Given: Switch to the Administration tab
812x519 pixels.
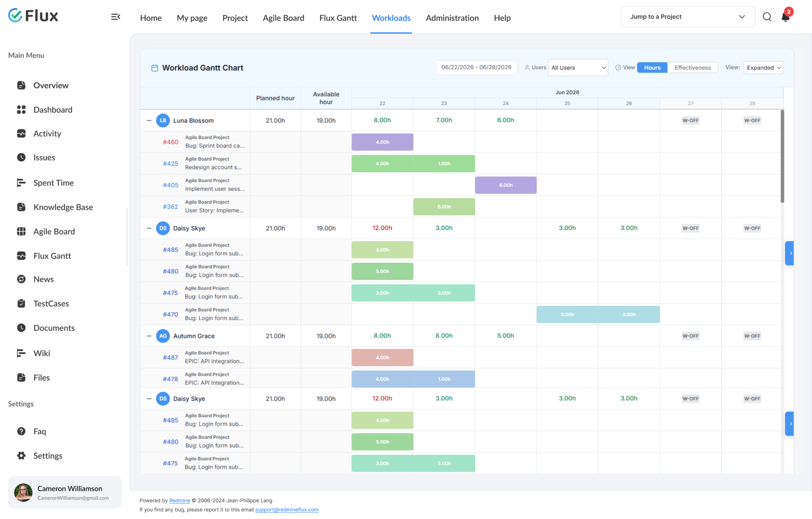Looking at the screenshot, I should click(x=452, y=17).
